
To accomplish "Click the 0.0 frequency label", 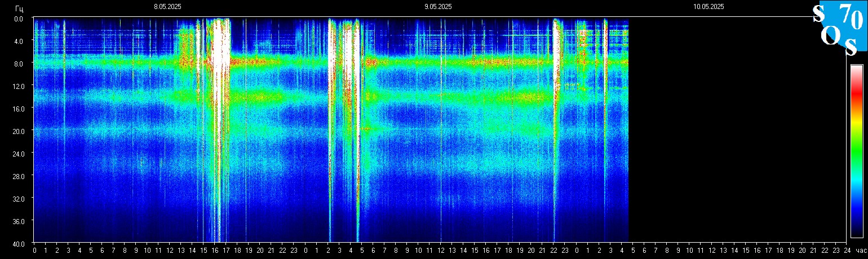I will 19,19.
